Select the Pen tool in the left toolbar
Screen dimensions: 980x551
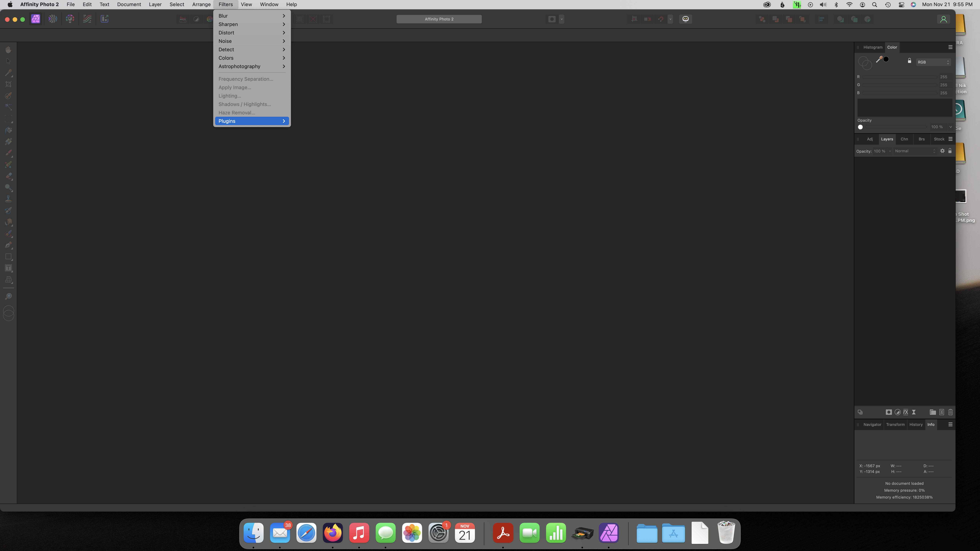click(x=8, y=245)
